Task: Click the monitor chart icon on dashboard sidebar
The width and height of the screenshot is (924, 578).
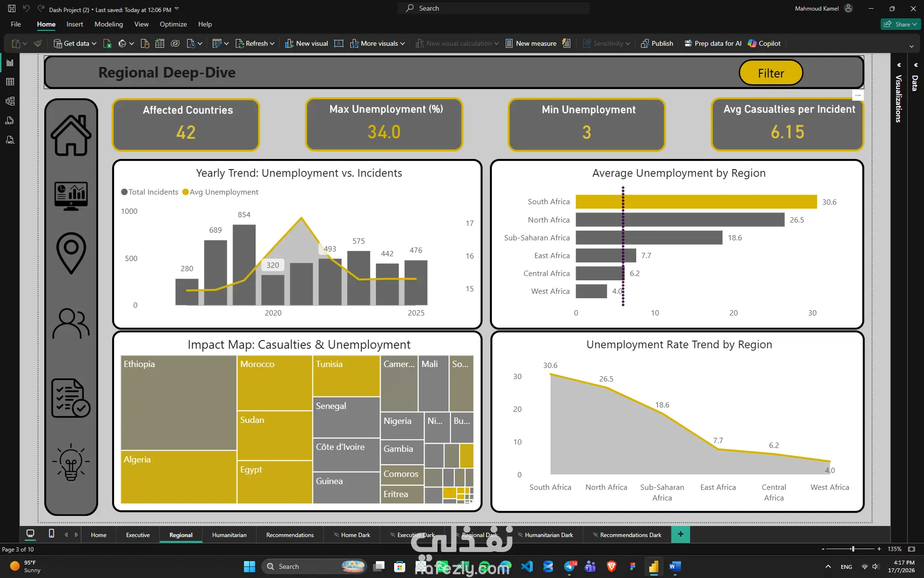Action: pos(71,196)
